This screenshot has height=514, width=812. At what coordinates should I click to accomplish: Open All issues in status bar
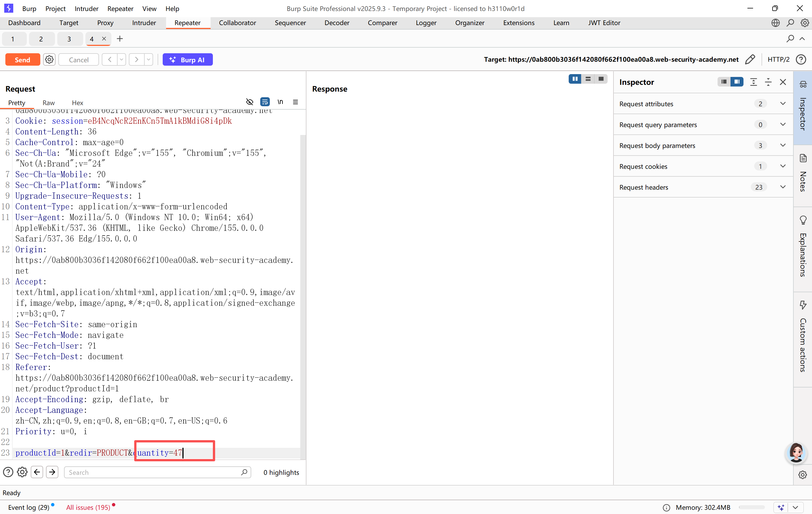pos(88,507)
